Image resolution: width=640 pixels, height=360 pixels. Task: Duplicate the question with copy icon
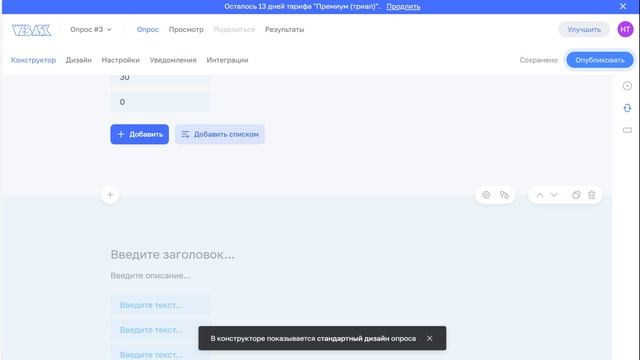pyautogui.click(x=576, y=195)
